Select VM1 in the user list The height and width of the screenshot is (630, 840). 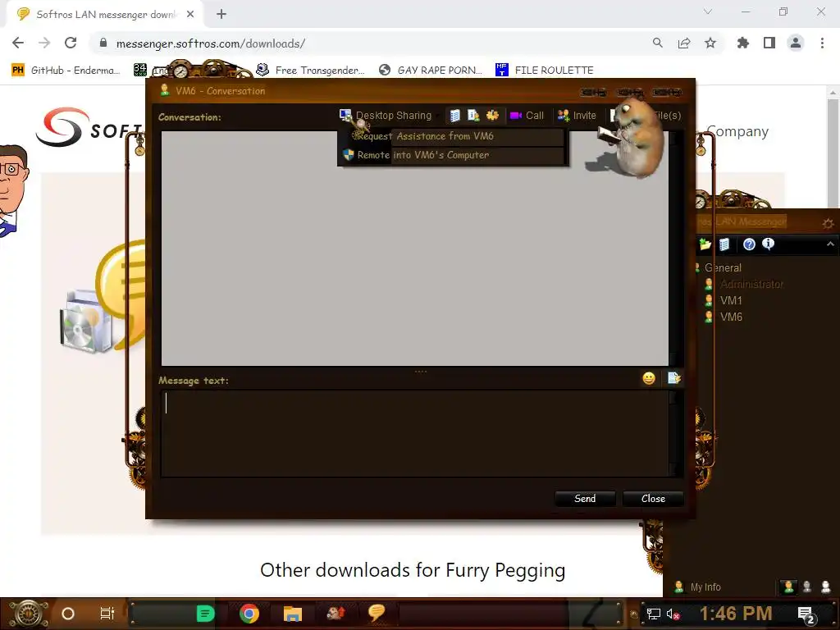pos(731,300)
